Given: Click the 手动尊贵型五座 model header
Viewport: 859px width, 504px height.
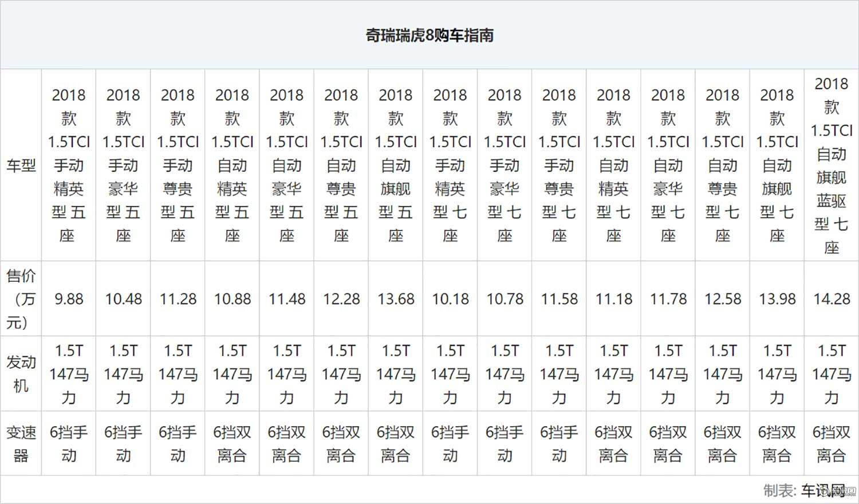Looking at the screenshot, I should (x=178, y=165).
